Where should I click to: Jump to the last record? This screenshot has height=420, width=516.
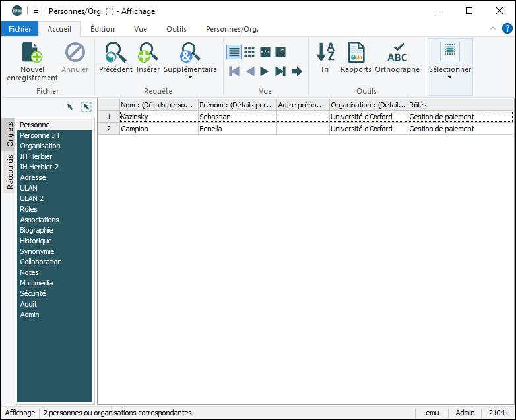[280, 71]
